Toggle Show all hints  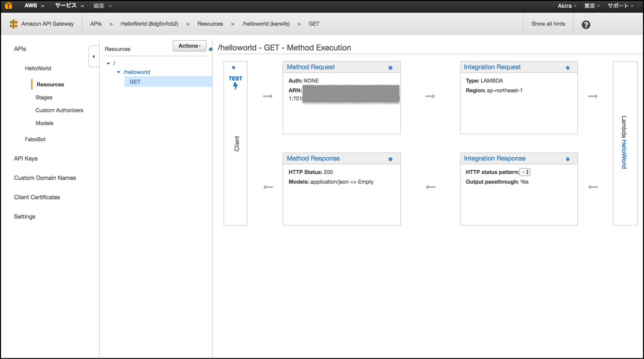point(548,24)
